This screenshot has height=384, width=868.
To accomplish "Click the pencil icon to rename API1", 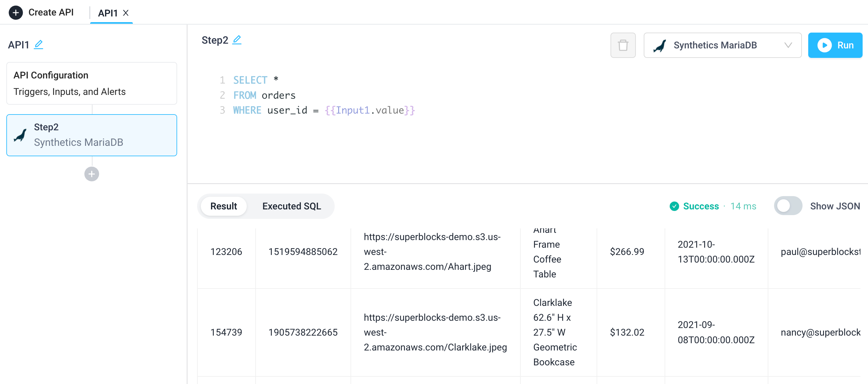I will [39, 44].
